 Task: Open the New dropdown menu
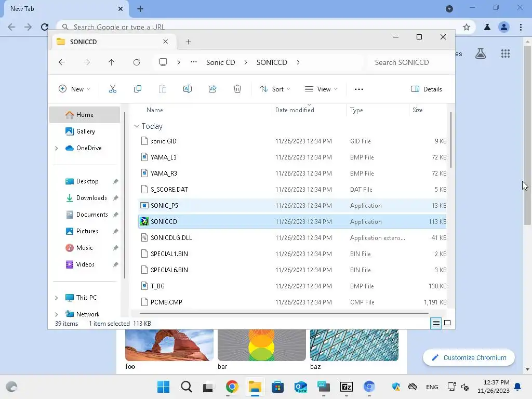point(74,89)
